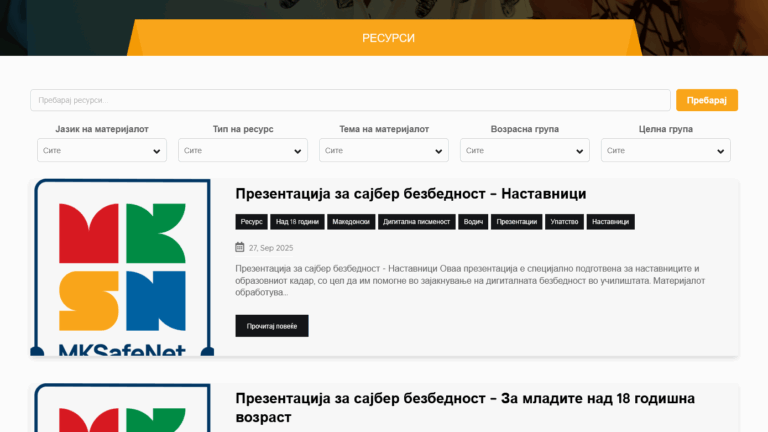The image size is (768, 432).
Task: Click the calendar icon beside 27, Sep 2025
Action: pos(240,247)
